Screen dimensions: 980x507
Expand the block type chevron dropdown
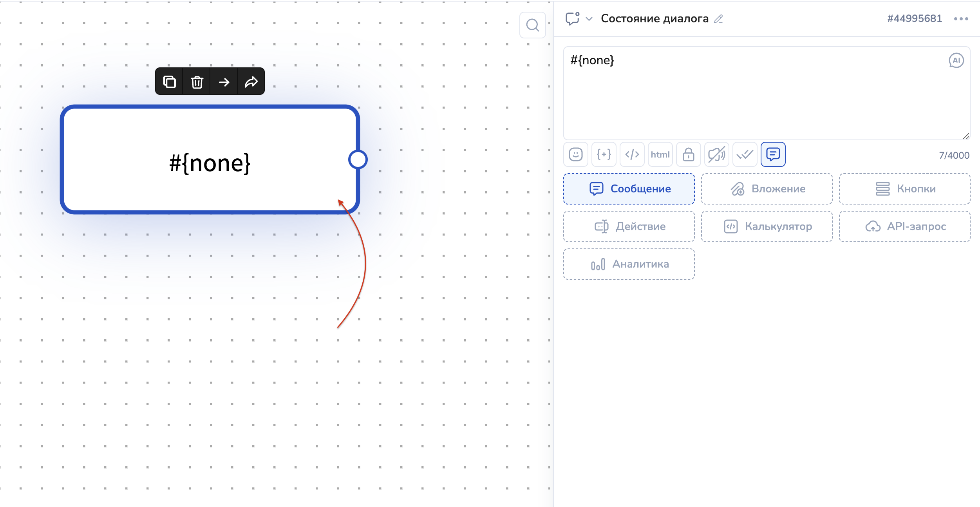589,19
